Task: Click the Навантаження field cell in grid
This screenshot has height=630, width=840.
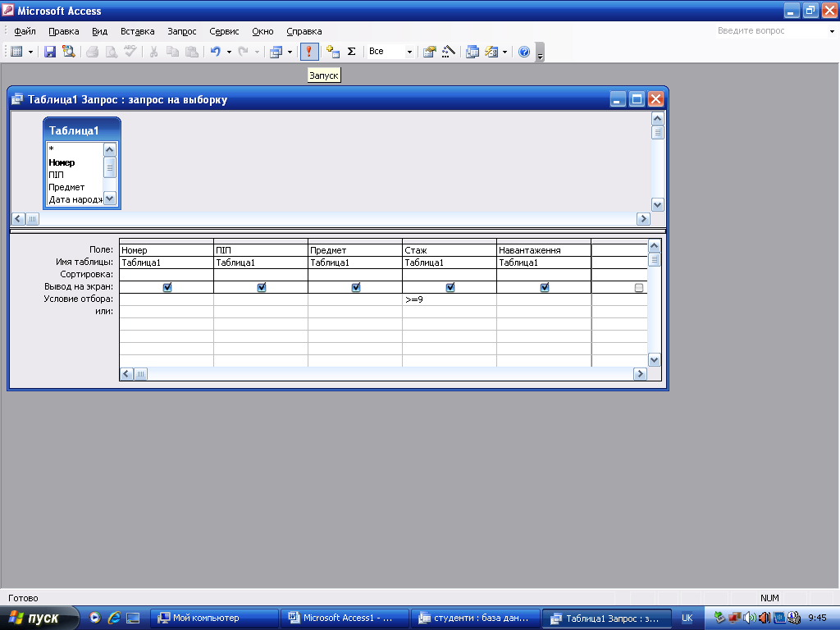Action: (x=544, y=250)
